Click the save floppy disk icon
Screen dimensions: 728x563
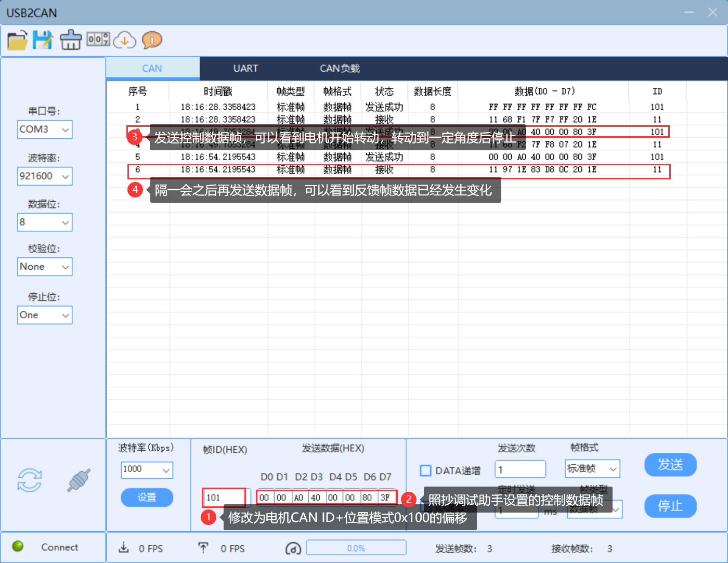[x=43, y=40]
